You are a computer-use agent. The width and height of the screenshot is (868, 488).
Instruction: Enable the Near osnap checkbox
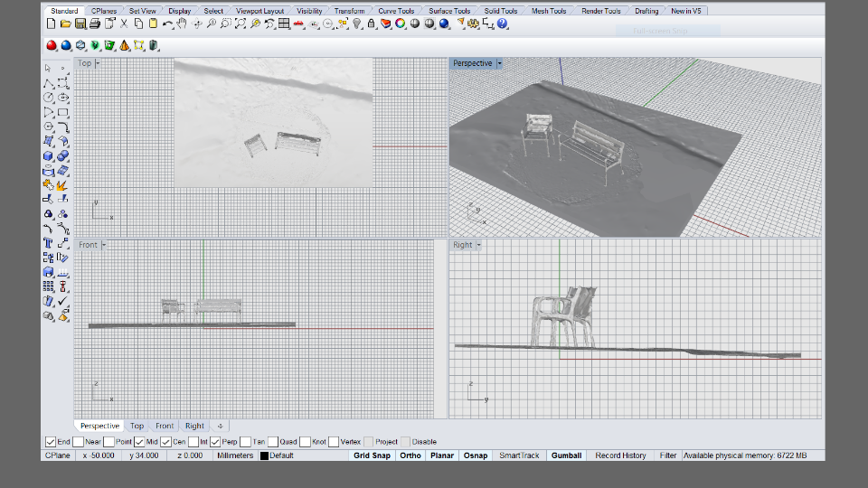coord(78,442)
